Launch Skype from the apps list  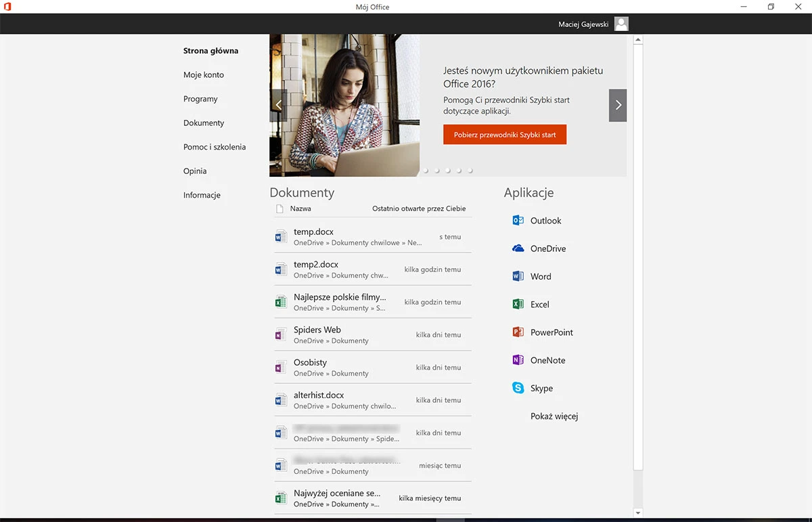pos(518,388)
